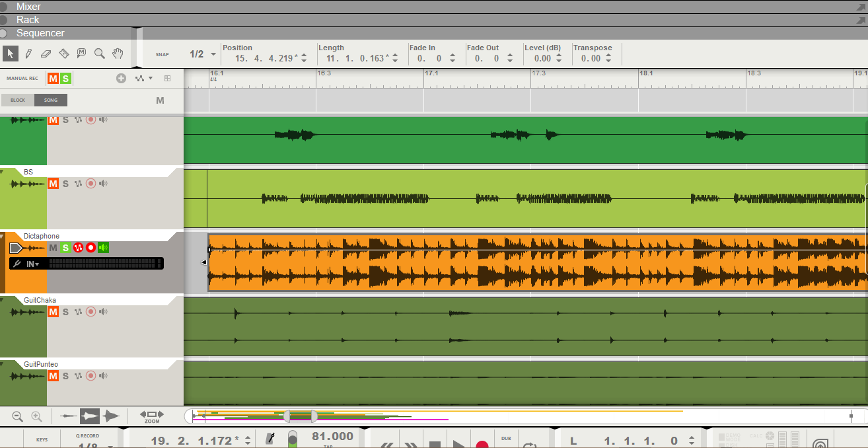This screenshot has height=448, width=868.
Task: Click the BS track automation icon
Action: pos(78,184)
